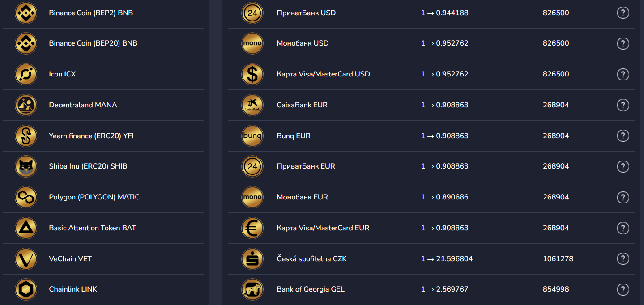Click the Bunq EUR logo icon
The image size is (644, 305).
point(252,136)
